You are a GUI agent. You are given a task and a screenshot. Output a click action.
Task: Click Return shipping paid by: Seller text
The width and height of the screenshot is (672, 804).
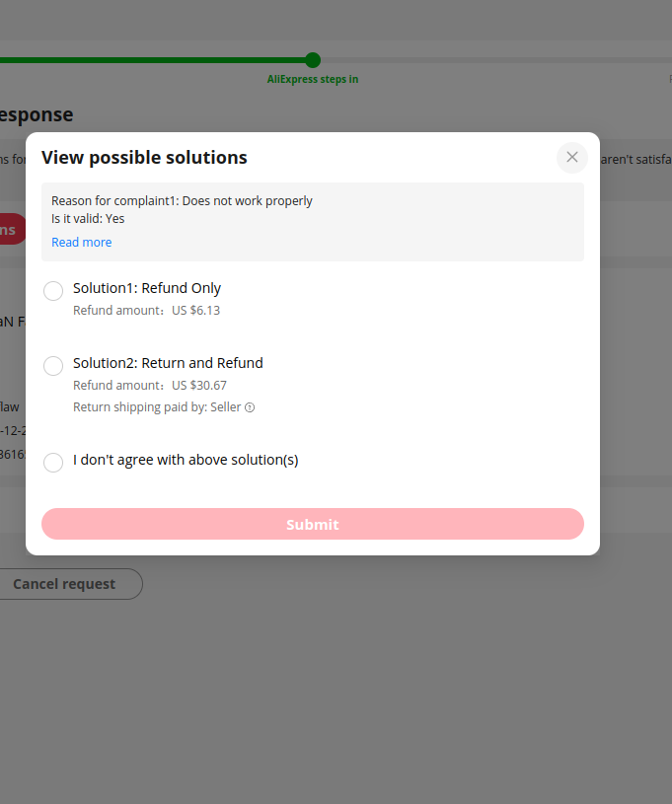pos(157,407)
